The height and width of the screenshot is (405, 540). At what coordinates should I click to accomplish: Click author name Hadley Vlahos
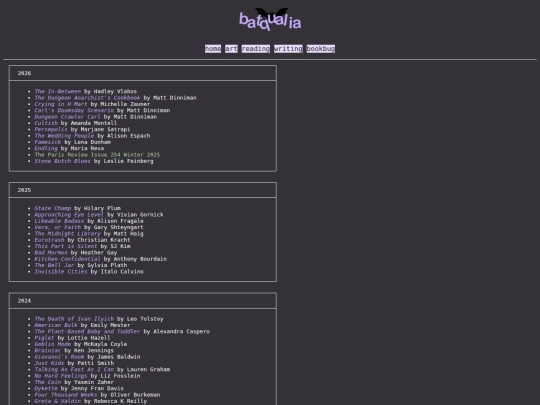115,91
